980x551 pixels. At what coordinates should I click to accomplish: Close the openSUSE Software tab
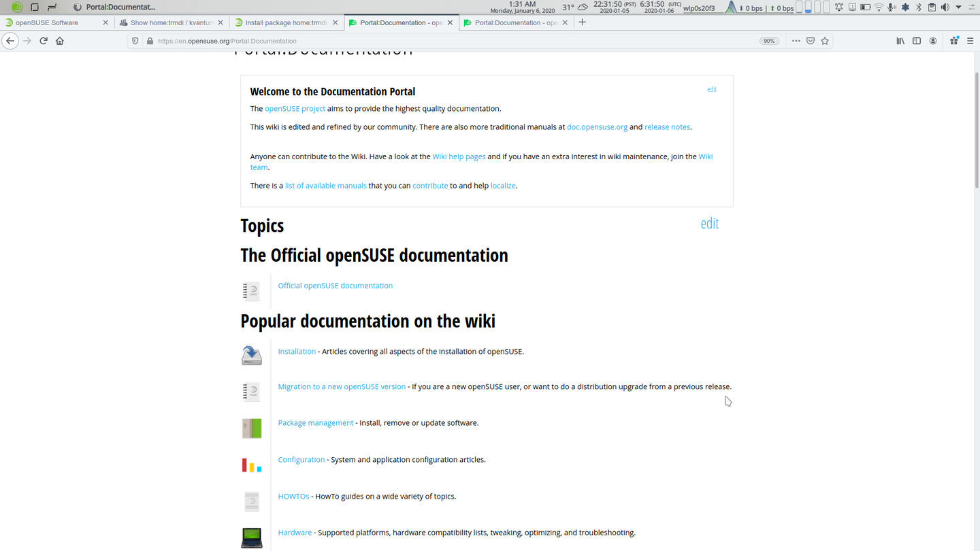tap(105, 22)
